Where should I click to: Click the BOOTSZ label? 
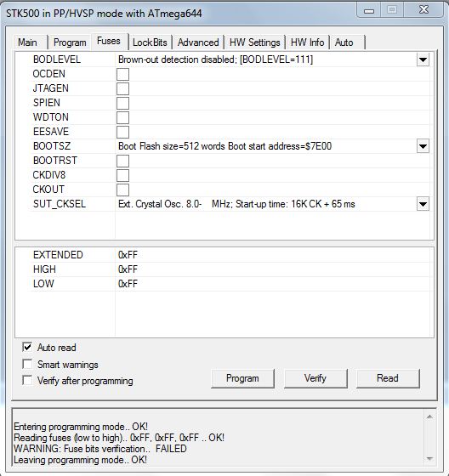[52, 146]
